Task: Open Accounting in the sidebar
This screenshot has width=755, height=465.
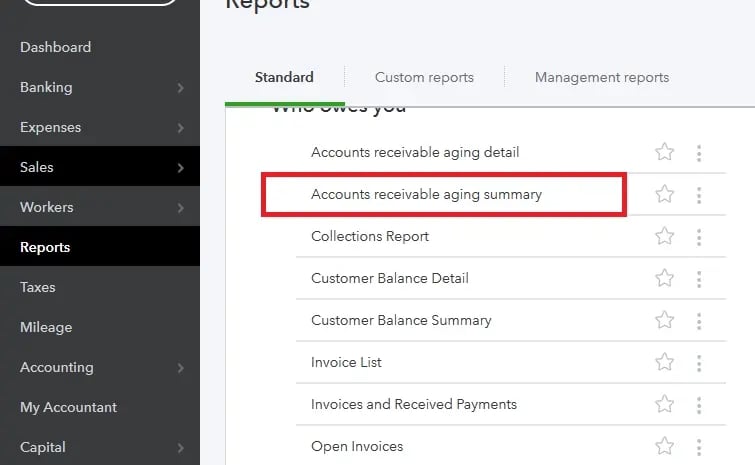Action: coord(57,367)
